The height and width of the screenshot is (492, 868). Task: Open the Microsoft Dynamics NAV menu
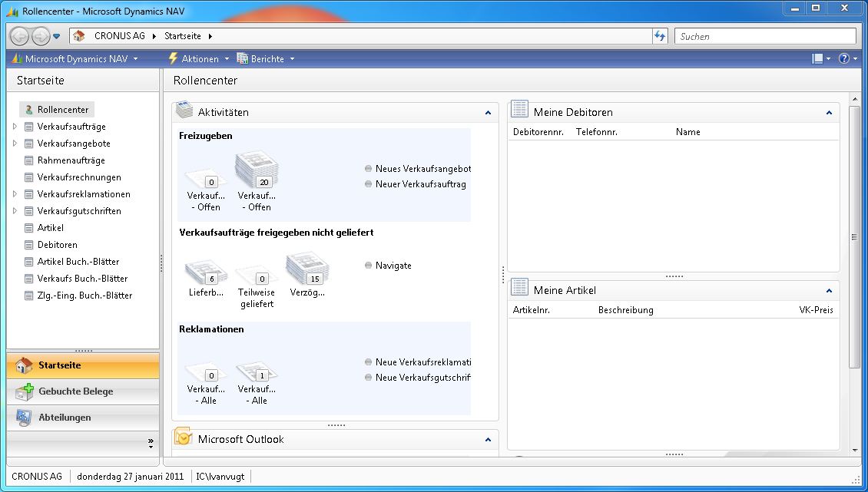coord(75,58)
